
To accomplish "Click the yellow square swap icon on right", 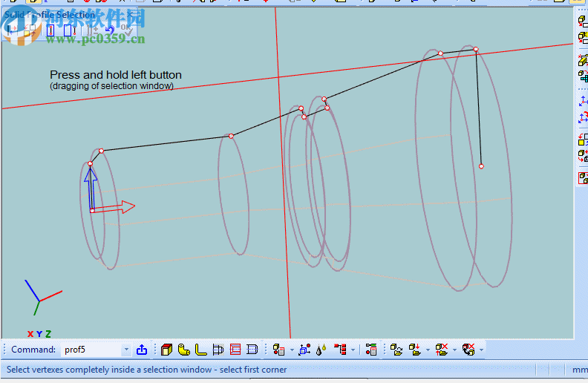I will coord(583,140).
